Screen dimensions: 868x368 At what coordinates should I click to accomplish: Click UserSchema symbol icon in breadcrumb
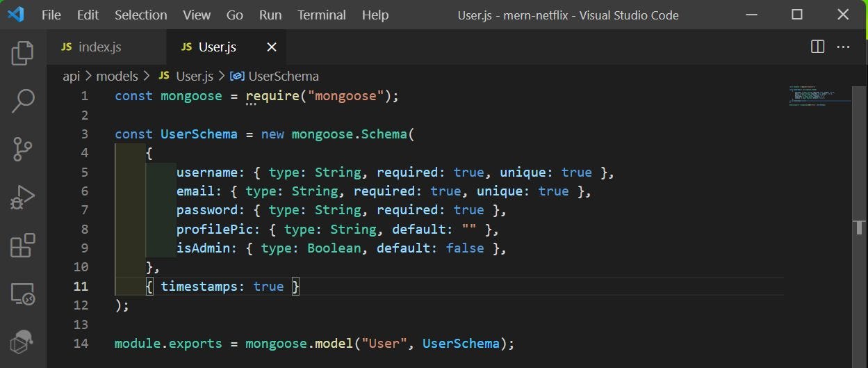237,76
